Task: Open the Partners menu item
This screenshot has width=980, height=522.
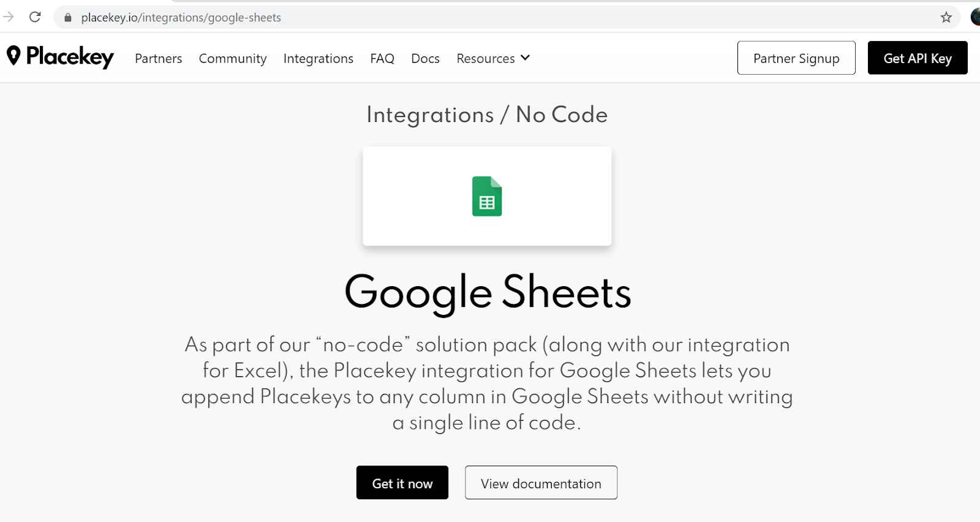Action: pos(159,58)
